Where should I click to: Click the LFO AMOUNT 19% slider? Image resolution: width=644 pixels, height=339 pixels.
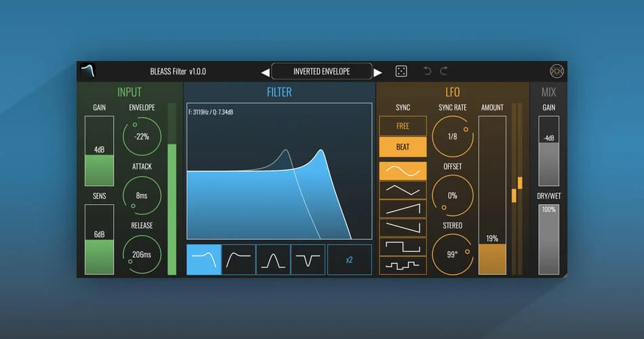[492, 195]
